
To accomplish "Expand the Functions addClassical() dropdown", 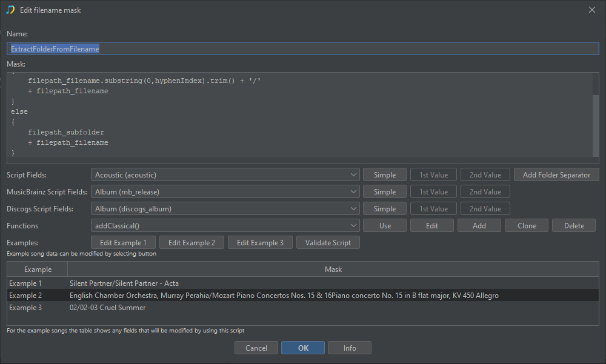I will pyautogui.click(x=225, y=226).
